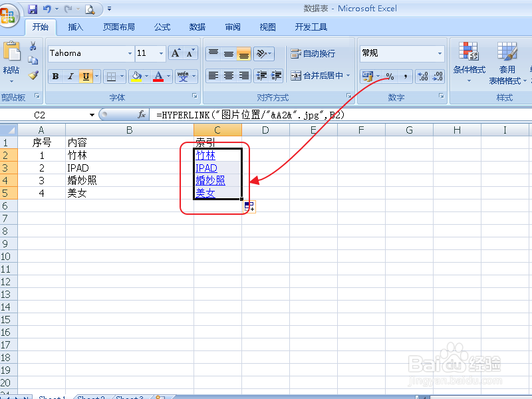Toggle underline formatting
532x399 pixels.
click(86, 76)
